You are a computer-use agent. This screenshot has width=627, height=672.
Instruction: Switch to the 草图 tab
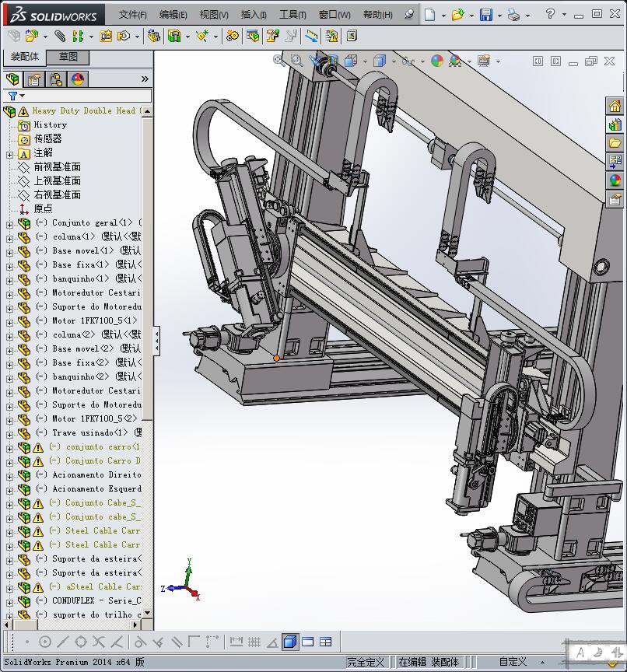68,57
